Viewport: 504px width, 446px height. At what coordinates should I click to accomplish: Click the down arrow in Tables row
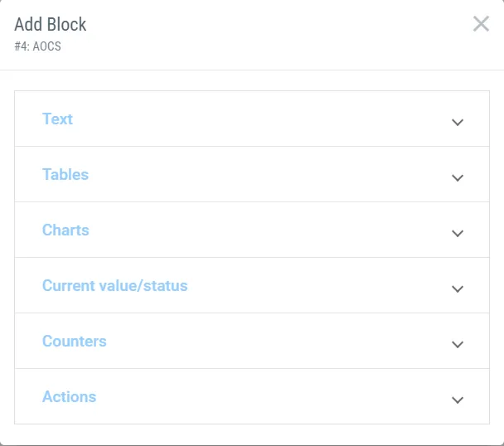[457, 177]
